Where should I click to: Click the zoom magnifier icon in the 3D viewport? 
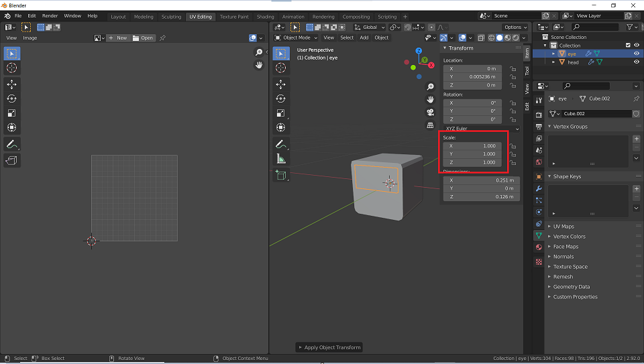click(x=430, y=86)
